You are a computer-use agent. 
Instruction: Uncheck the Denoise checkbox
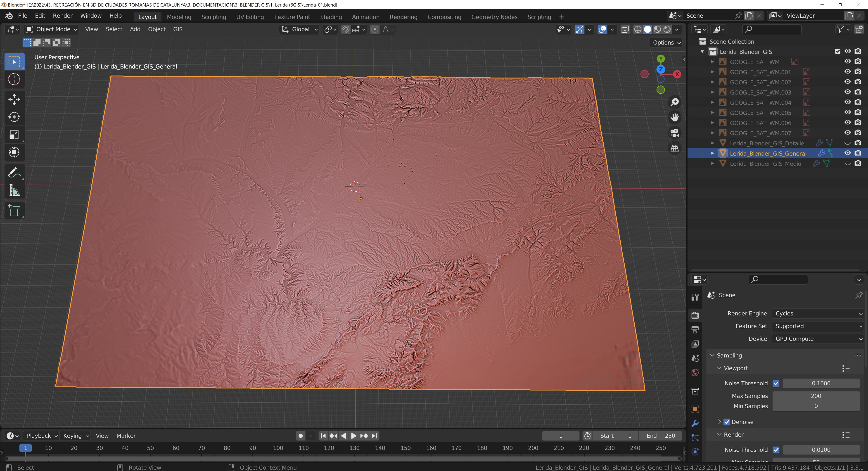(x=727, y=422)
